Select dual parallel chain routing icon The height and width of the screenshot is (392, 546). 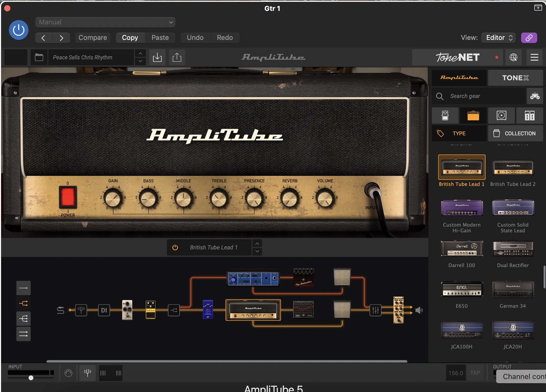(23, 334)
